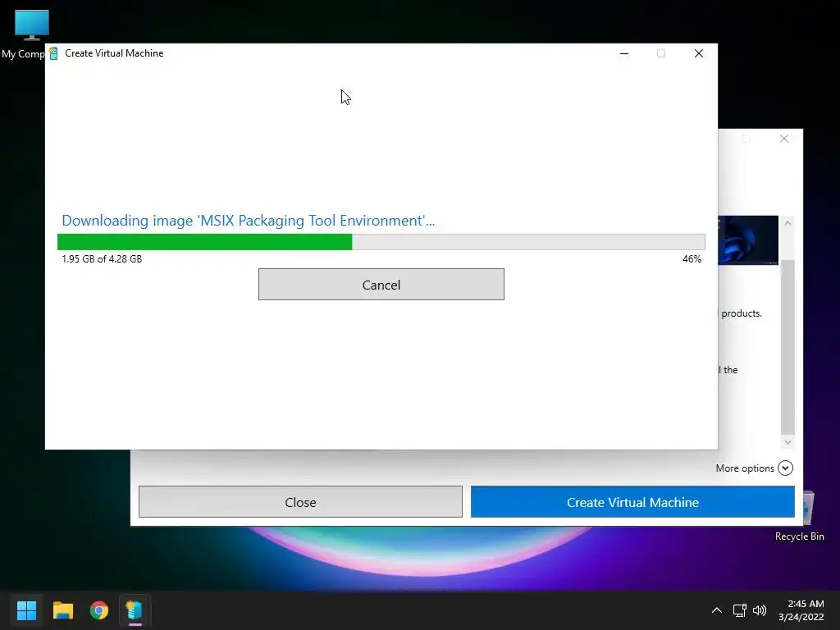Minimize the Create Virtual Machine dialog
This screenshot has width=840, height=630.
(x=624, y=53)
